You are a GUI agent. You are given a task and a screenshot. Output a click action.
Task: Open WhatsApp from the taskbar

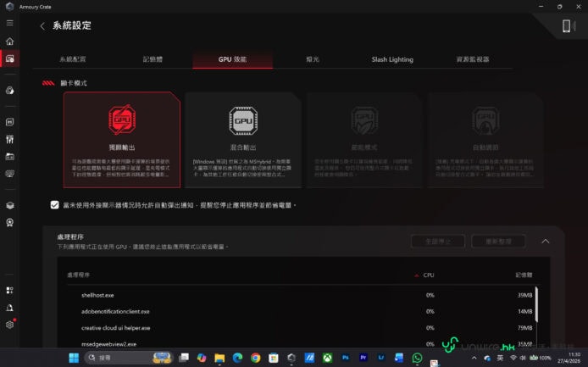pyautogui.click(x=417, y=358)
